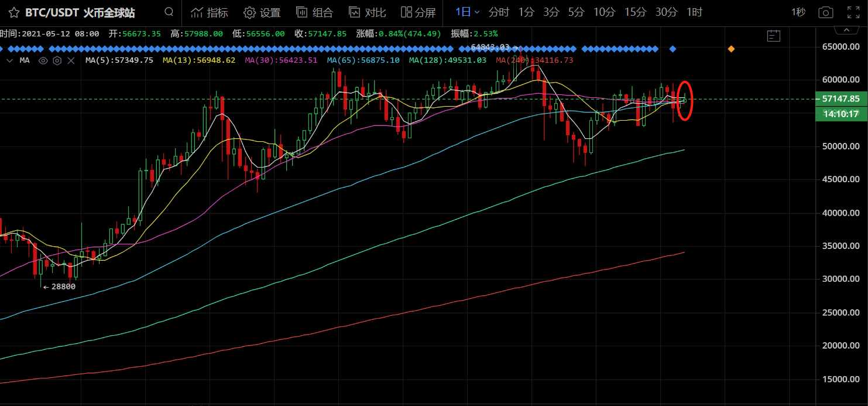The image size is (868, 406).
Task: Expand the 1日 timeframe dropdown
Action: [x=468, y=12]
